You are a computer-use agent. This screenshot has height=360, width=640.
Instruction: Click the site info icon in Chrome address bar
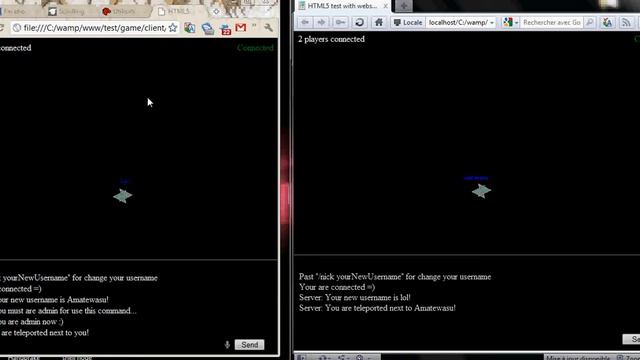pyautogui.click(x=16, y=28)
